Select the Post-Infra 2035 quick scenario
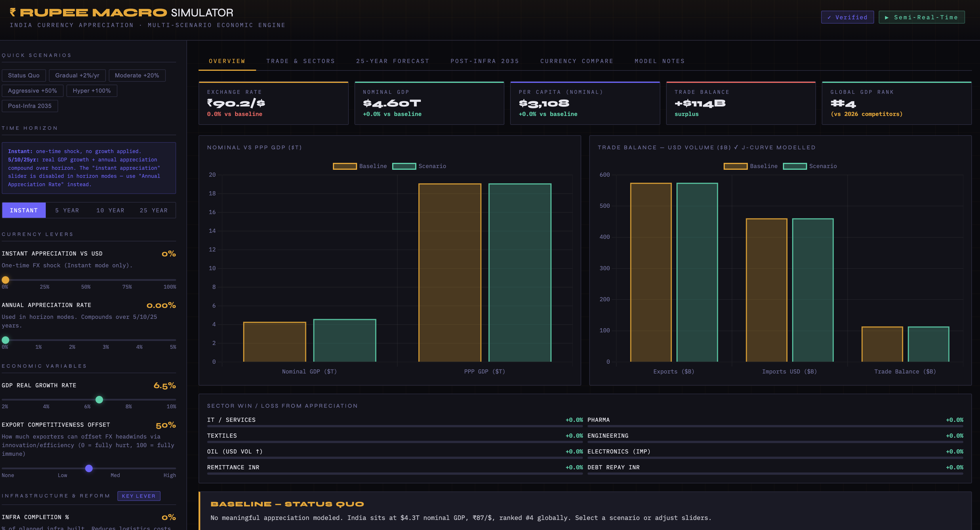The width and height of the screenshot is (980, 530). point(30,106)
